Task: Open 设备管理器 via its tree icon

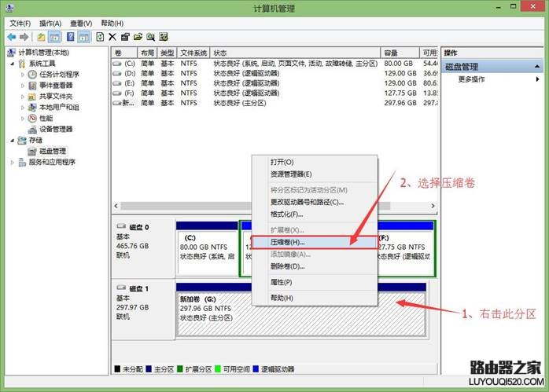Action: [x=32, y=129]
